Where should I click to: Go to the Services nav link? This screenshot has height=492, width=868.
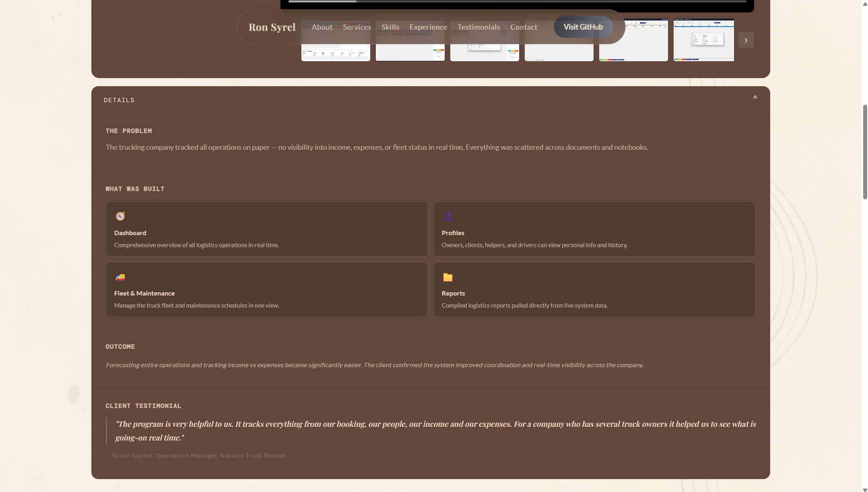(357, 27)
